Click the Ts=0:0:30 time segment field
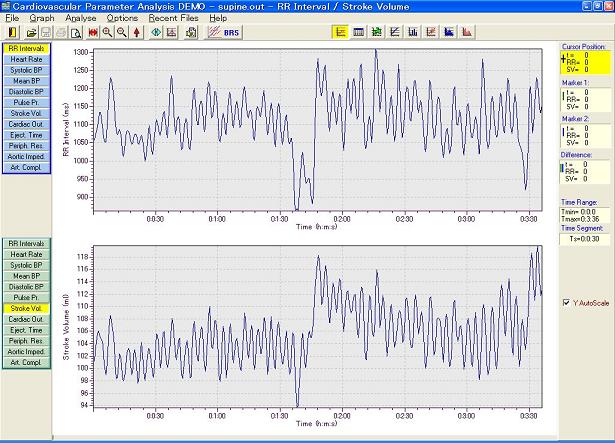This screenshot has height=443, width=615. pos(585,239)
